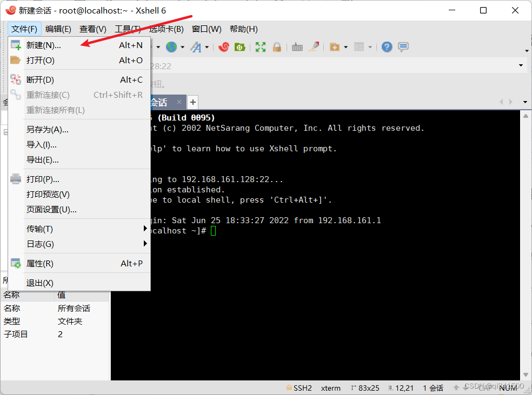Click the 所有会话 value cell
This screenshot has height=395, width=532.
(74, 308)
